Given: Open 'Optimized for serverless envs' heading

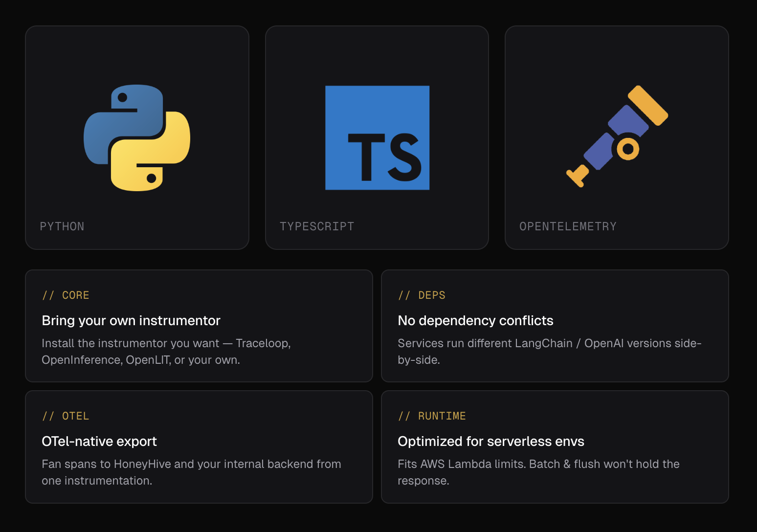Looking at the screenshot, I should (x=491, y=442).
